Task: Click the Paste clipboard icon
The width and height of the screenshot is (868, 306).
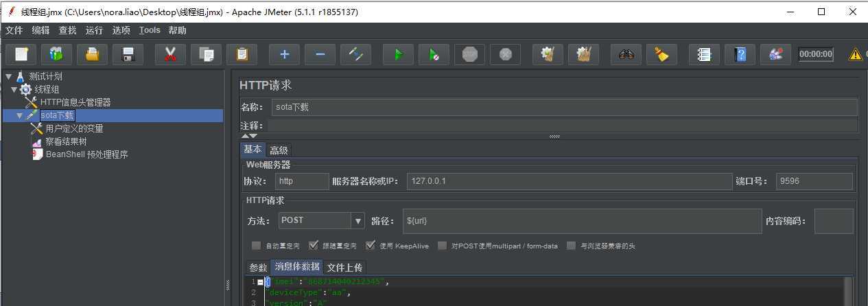Action: (242, 54)
